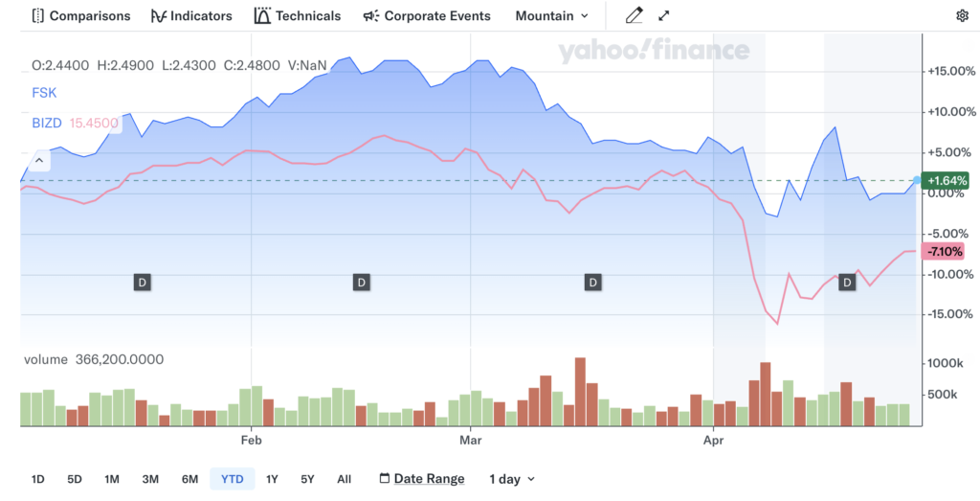980x501 pixels.
Task: Click the blue end-point dot on the FSK line
Action: coord(917,180)
